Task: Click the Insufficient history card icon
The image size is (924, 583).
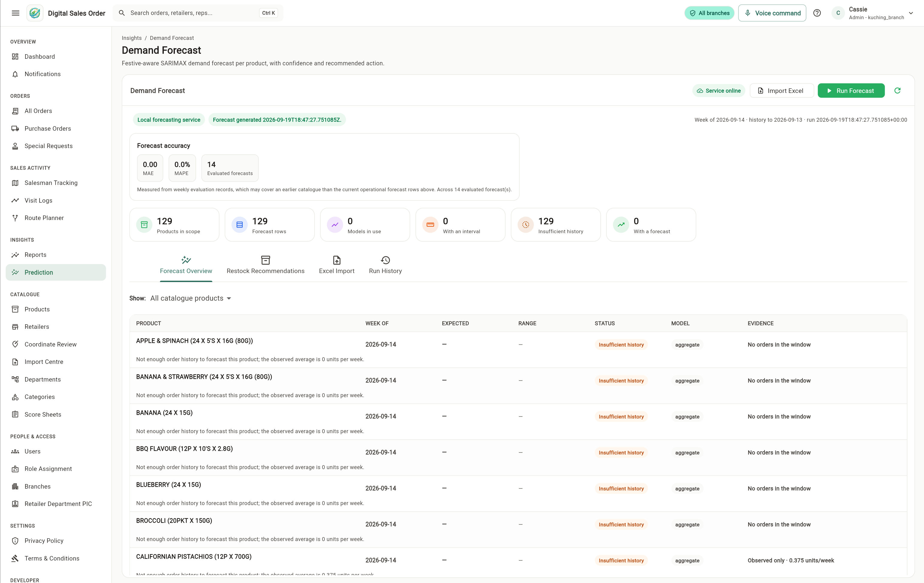Action: tap(526, 225)
